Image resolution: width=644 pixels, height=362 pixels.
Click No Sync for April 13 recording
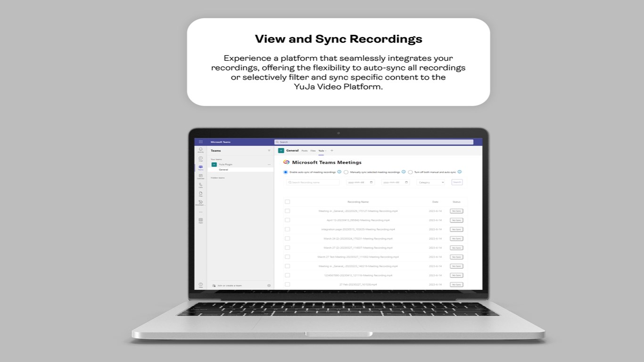pos(456,220)
